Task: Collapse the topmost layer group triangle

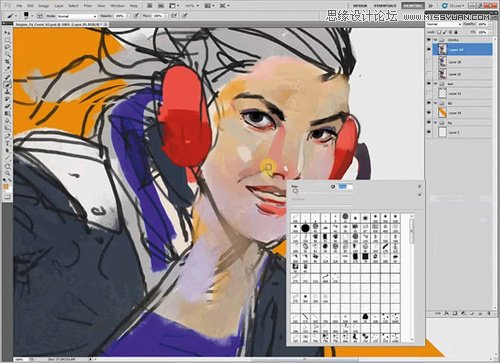Action: (x=435, y=40)
